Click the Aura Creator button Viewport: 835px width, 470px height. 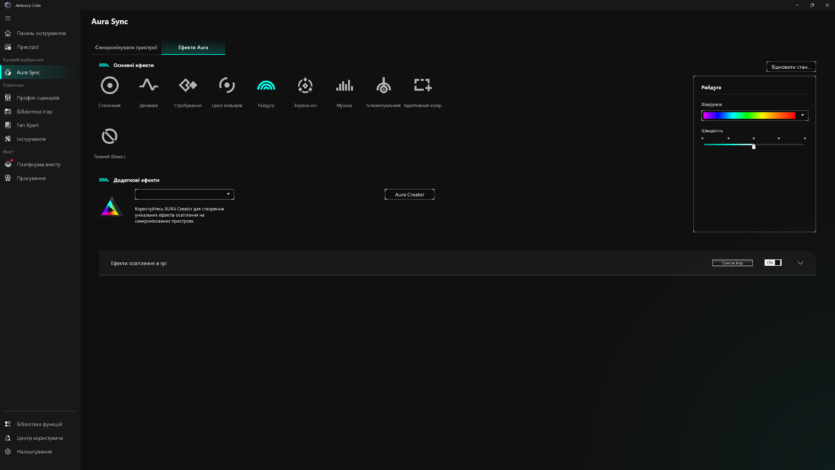(410, 195)
